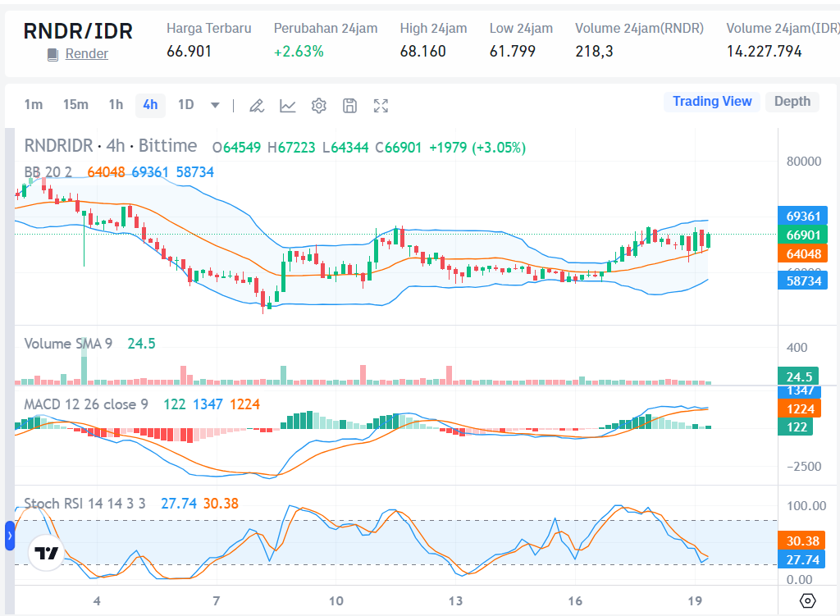Select the 1m timeframe

point(33,104)
